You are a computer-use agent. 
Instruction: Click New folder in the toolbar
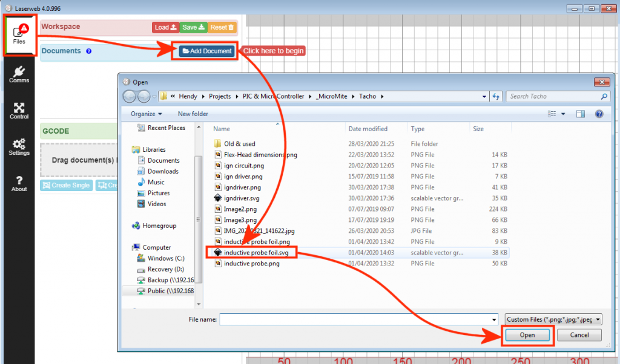coord(193,114)
